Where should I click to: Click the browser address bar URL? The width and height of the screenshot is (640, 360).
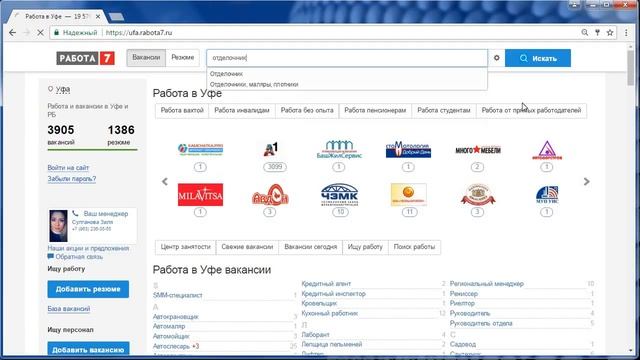tap(139, 33)
